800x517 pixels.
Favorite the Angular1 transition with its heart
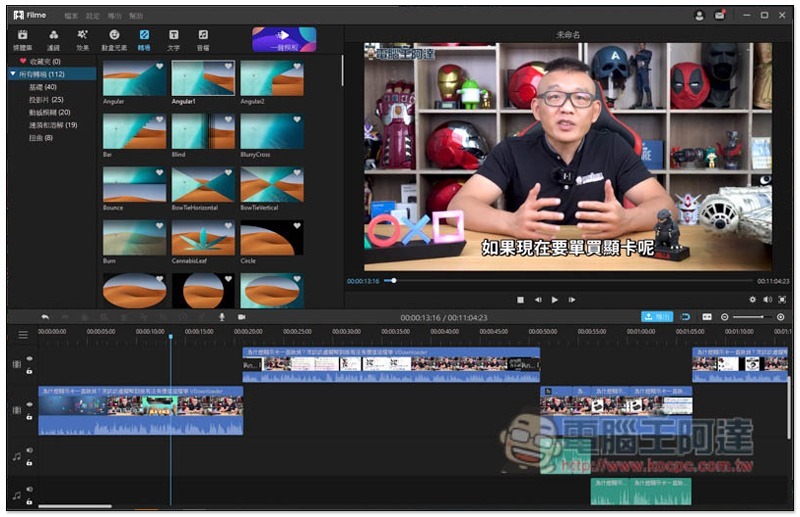coord(229,66)
